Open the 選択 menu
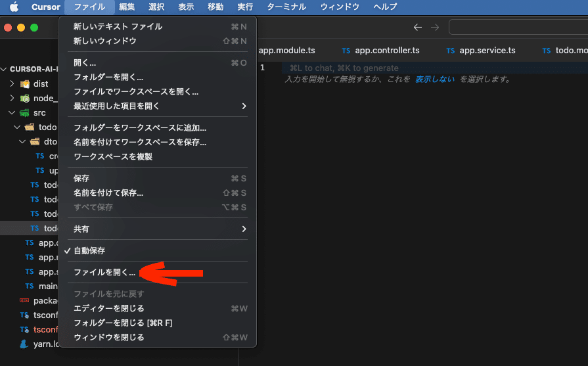588x366 pixels. [x=156, y=7]
